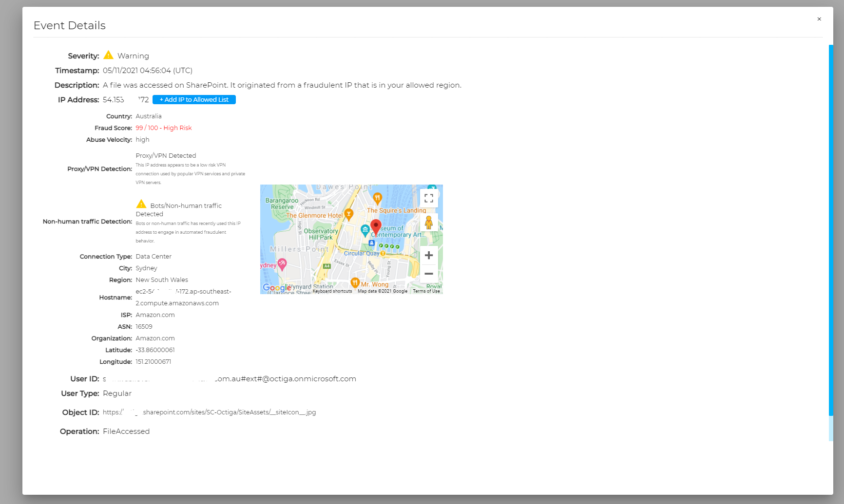
Task: Click the red location pin on the map
Action: coord(376,226)
